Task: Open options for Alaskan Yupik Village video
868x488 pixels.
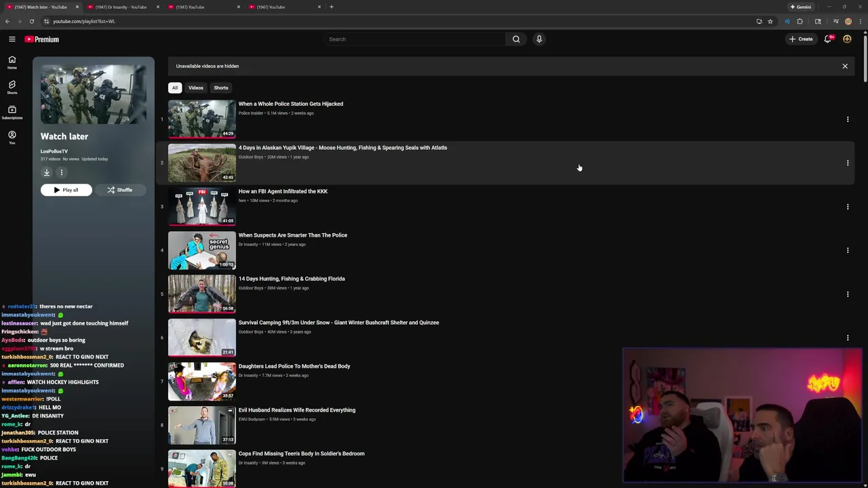Action: click(848, 163)
